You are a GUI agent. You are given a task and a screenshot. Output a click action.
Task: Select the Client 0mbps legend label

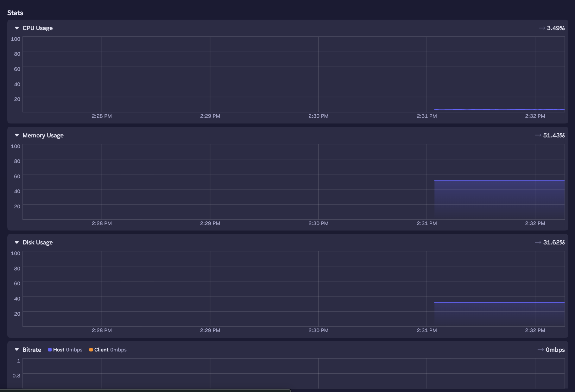[x=111, y=350]
